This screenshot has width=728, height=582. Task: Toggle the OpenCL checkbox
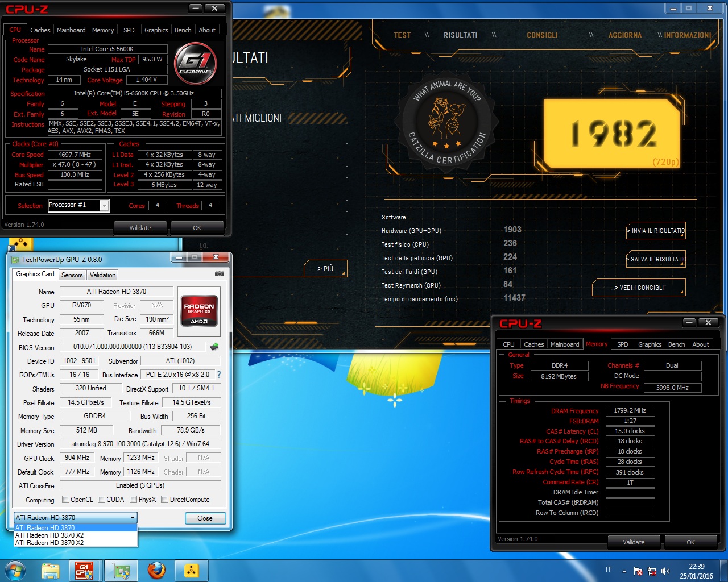point(65,500)
